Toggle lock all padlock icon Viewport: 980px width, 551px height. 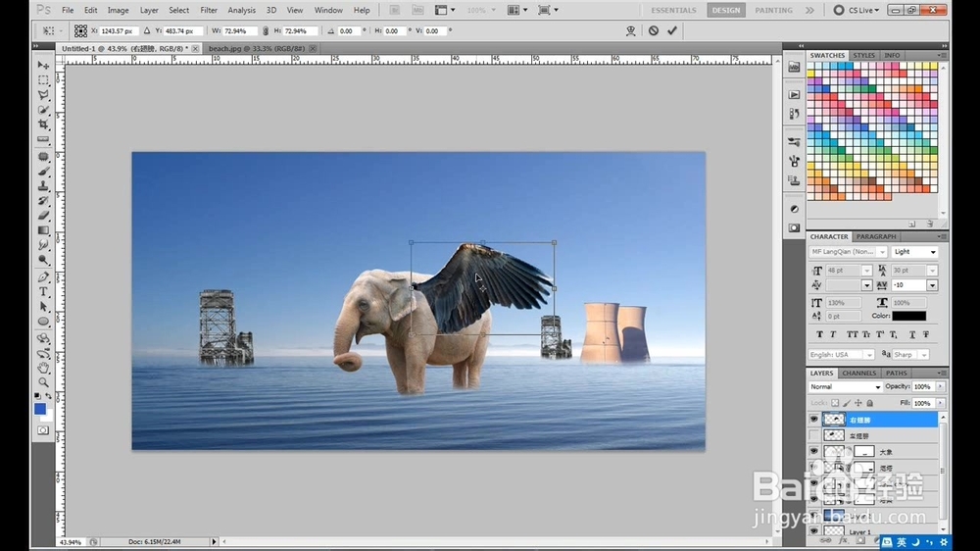[x=870, y=403]
